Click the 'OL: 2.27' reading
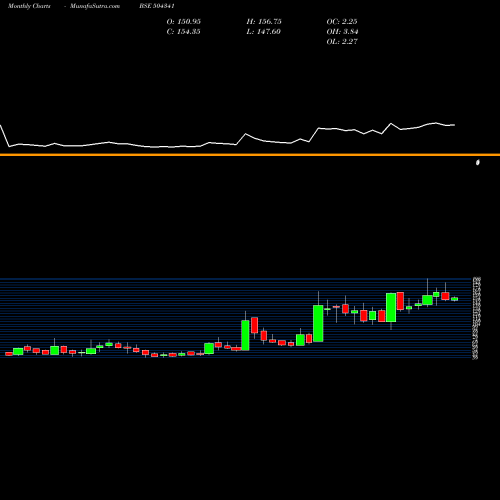The height and width of the screenshot is (500, 500). (x=342, y=42)
